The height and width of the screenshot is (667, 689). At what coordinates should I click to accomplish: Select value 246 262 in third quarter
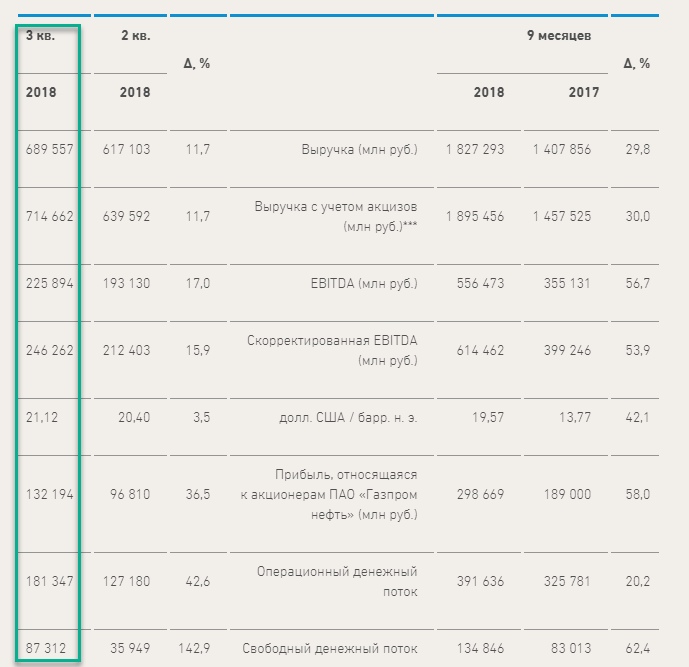(49, 351)
